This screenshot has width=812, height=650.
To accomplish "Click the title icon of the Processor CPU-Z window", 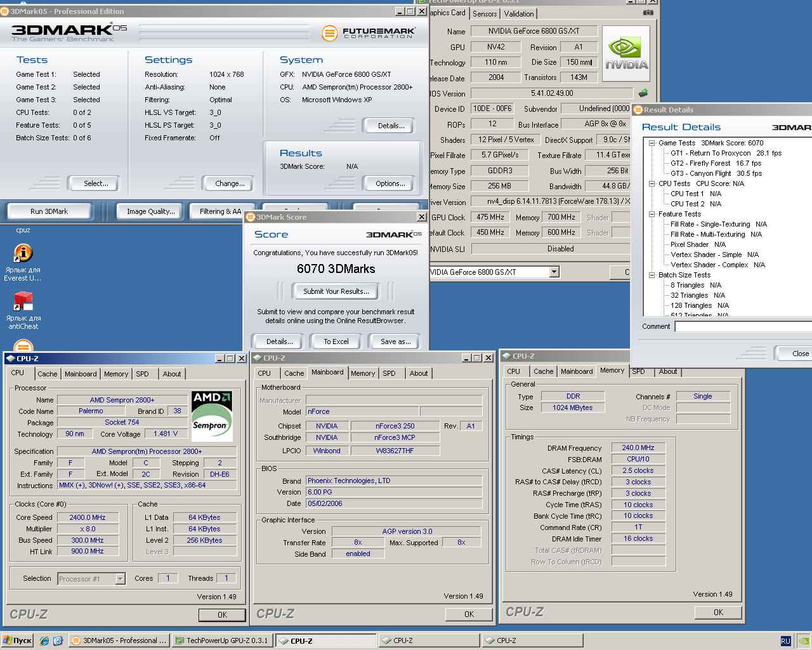I will click(x=10, y=359).
